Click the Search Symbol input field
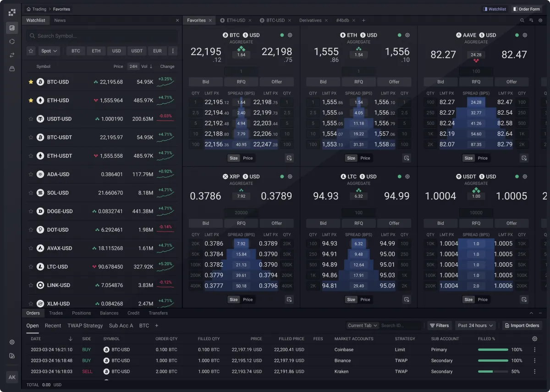550x392 pixels. [x=101, y=35]
